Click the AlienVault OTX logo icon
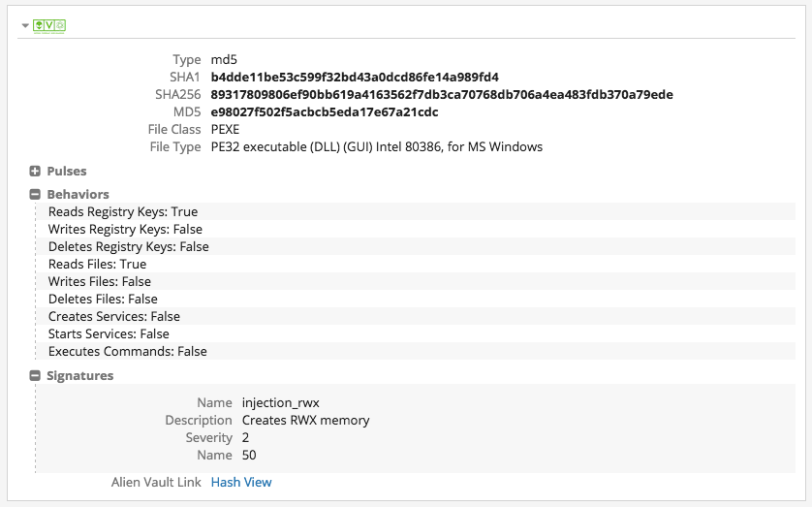Screen dimensions: 812x507 pyautogui.click(x=49, y=25)
